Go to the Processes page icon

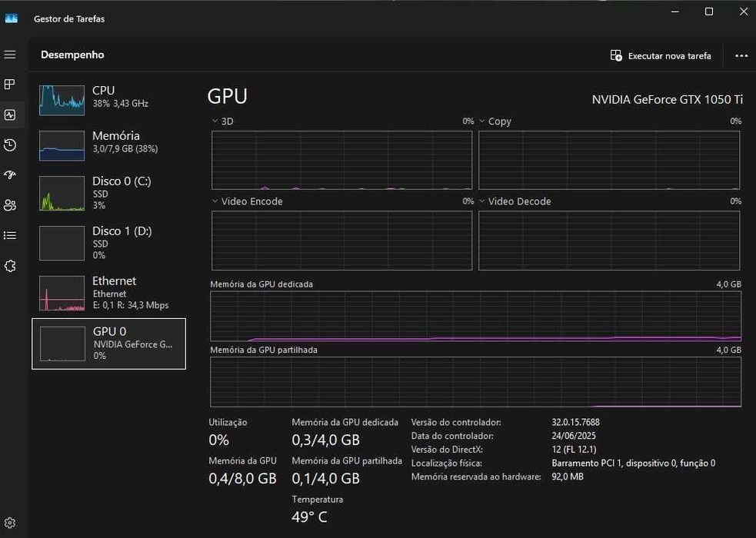pyautogui.click(x=10, y=85)
